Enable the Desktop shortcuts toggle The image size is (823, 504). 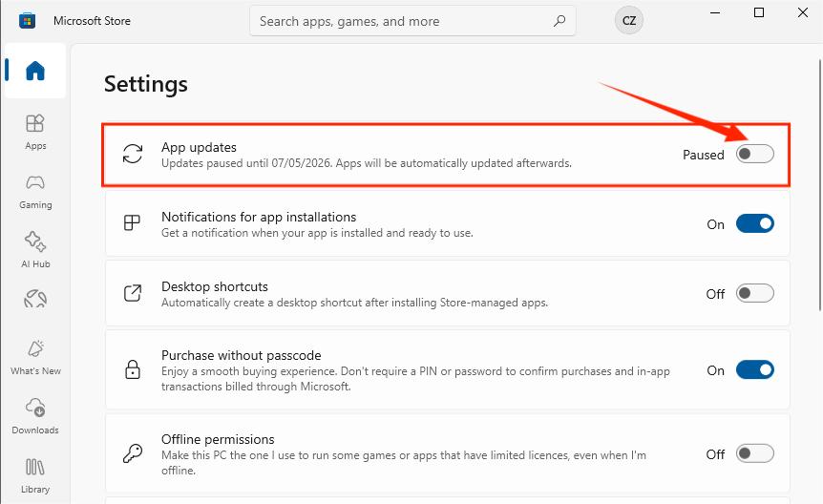pyautogui.click(x=755, y=293)
